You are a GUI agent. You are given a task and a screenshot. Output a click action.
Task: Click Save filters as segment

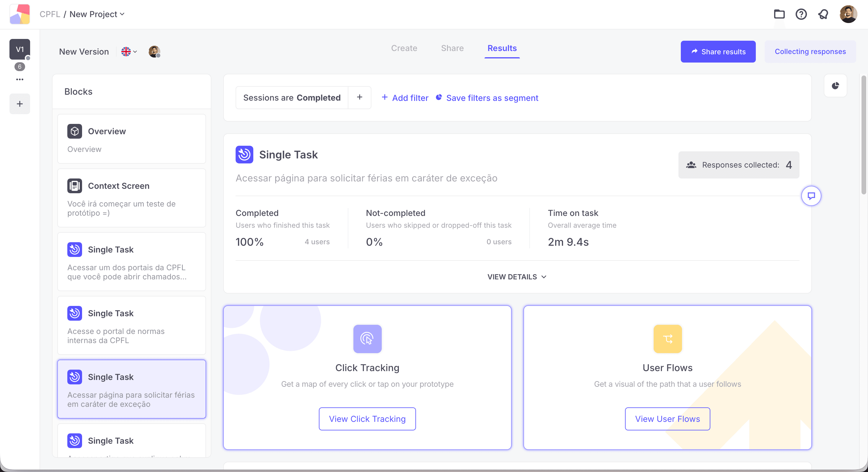coord(487,98)
